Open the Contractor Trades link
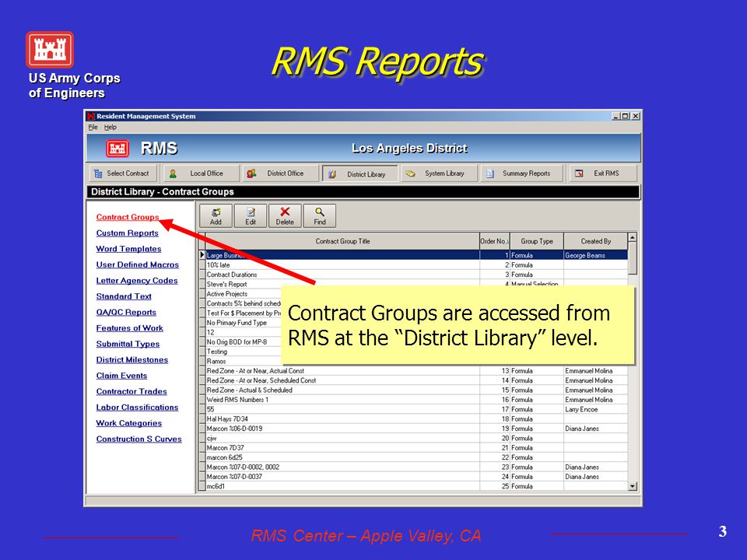 132,391
